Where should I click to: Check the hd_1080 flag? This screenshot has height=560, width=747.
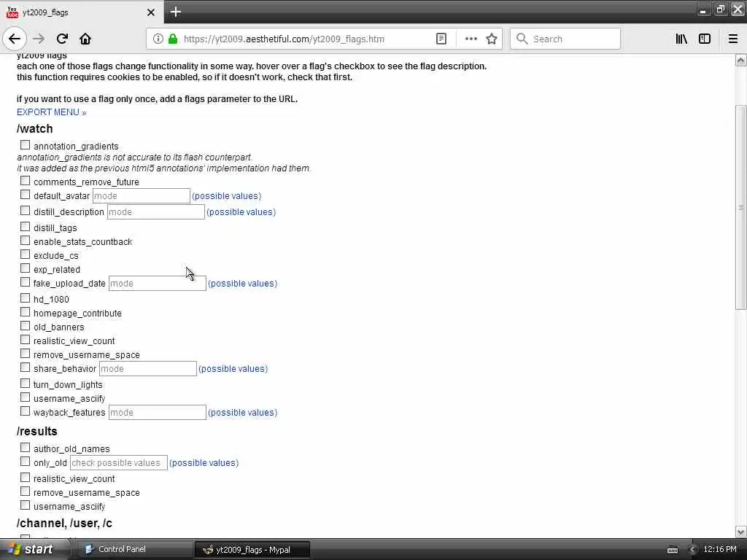26,298
